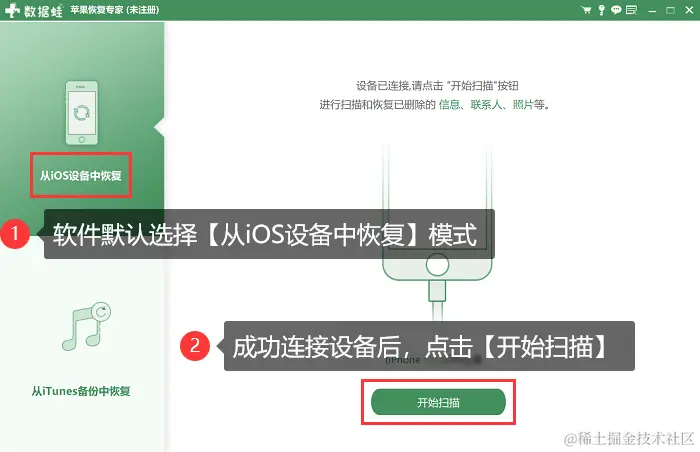The height and width of the screenshot is (452, 700).
Task: Click the red number 2 badge
Action: point(195,345)
